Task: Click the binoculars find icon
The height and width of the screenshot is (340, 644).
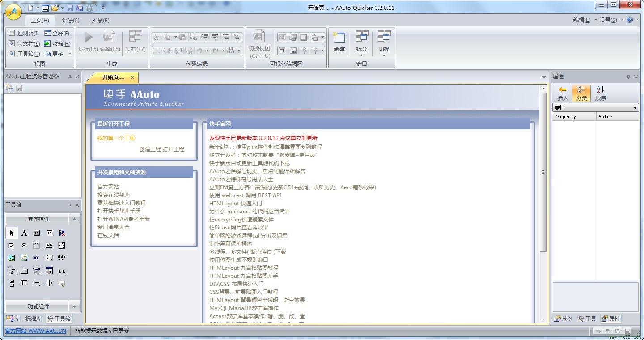Action: tap(231, 51)
